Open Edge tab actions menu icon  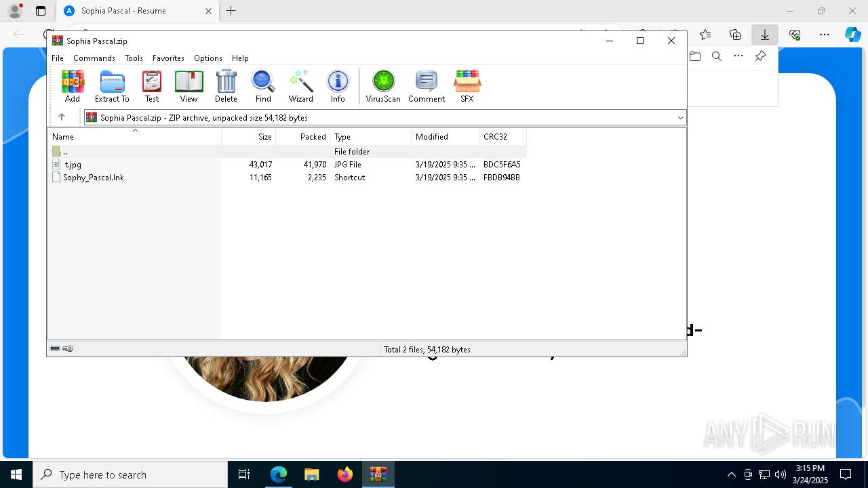pos(41,11)
